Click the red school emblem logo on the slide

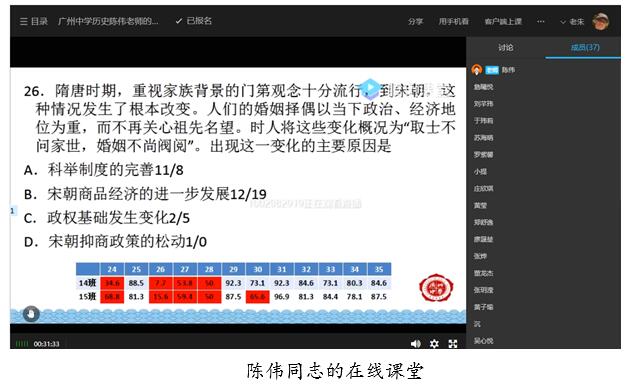[x=436, y=288]
